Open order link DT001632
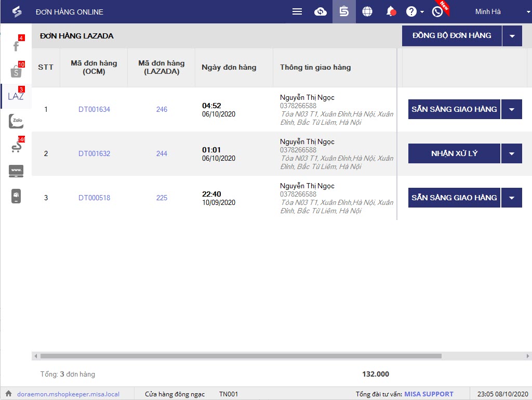The height and width of the screenshot is (400, 532). (95, 153)
